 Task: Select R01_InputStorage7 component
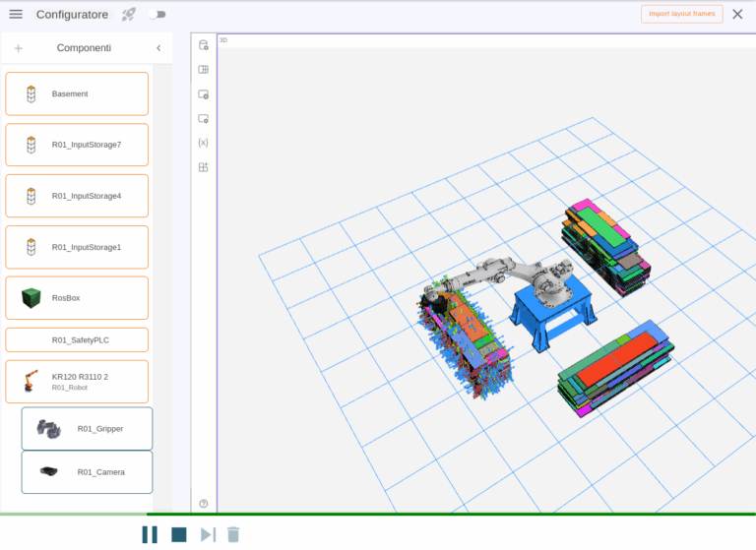point(77,145)
